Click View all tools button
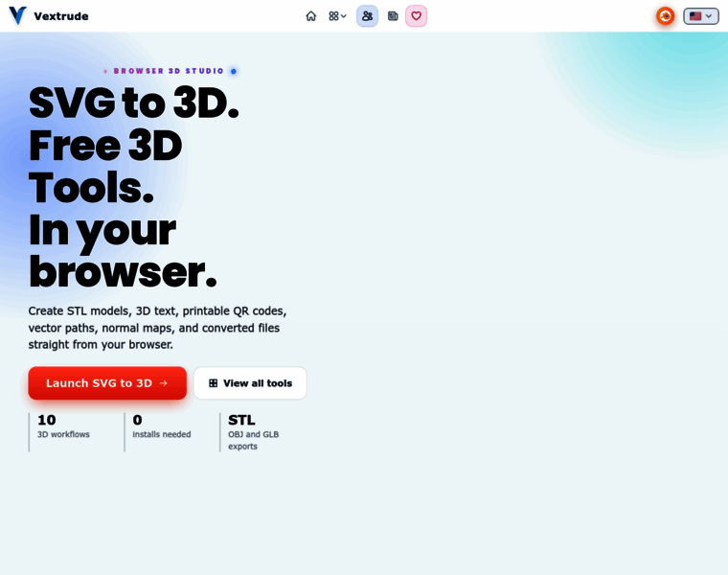 tap(250, 383)
